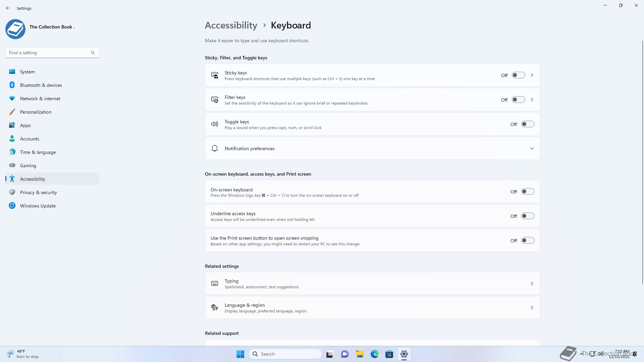The width and height of the screenshot is (644, 362).
Task: Select Windows Update category
Action: pyautogui.click(x=52, y=205)
